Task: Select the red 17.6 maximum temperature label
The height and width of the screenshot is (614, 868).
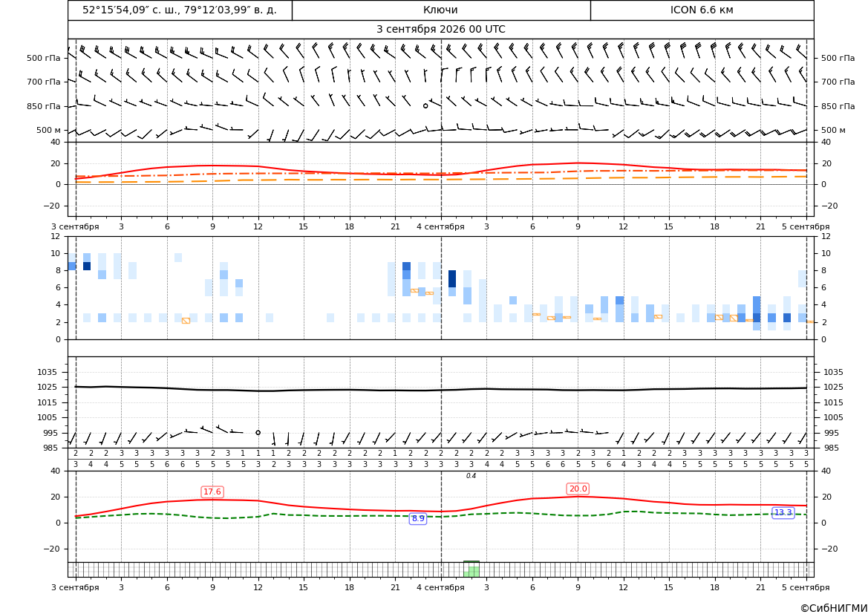Action: click(x=212, y=491)
